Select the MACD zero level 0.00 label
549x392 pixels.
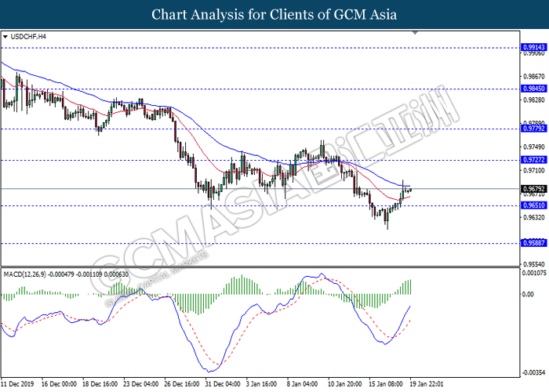[529, 295]
